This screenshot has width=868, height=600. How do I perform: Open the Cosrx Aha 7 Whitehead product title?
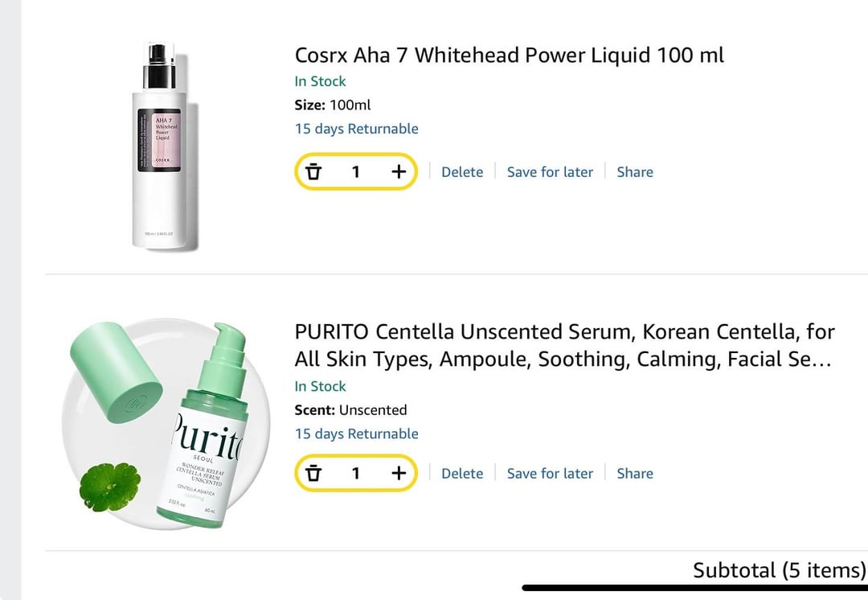coord(510,55)
